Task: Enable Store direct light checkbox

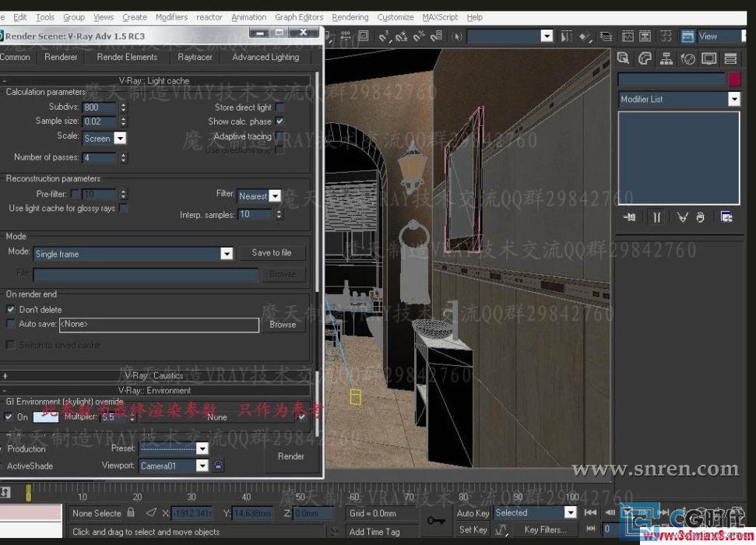Action: [x=280, y=107]
